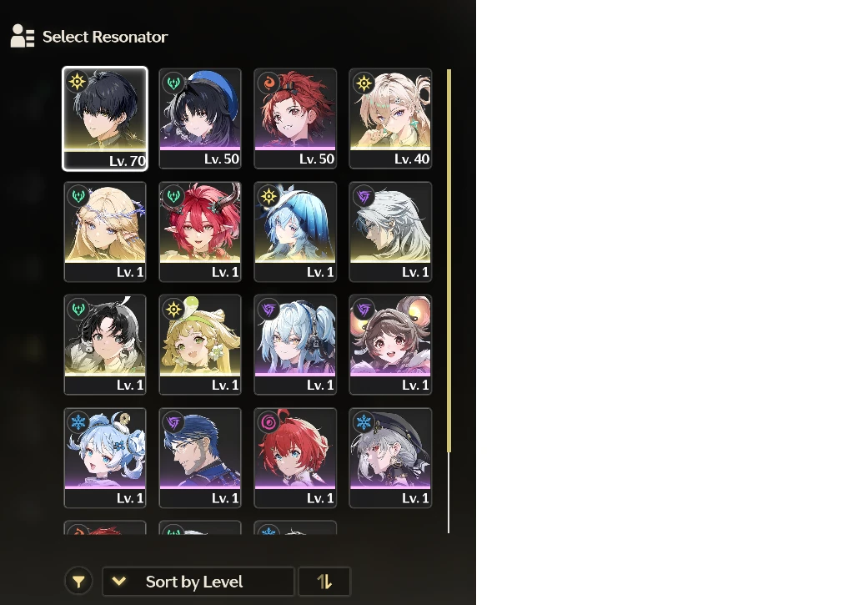868x605 pixels.
Task: Choose the red-haired Lv. 50 fire resonator
Action: coord(295,118)
